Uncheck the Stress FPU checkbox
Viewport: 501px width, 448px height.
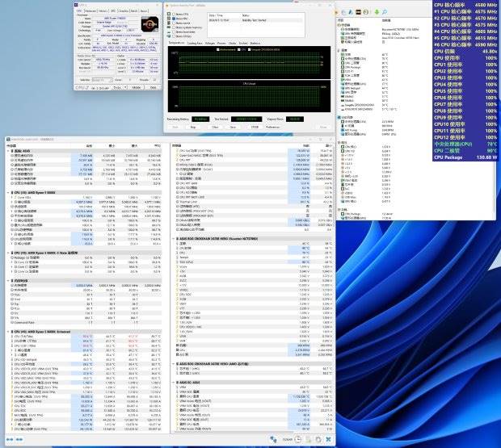click(174, 19)
